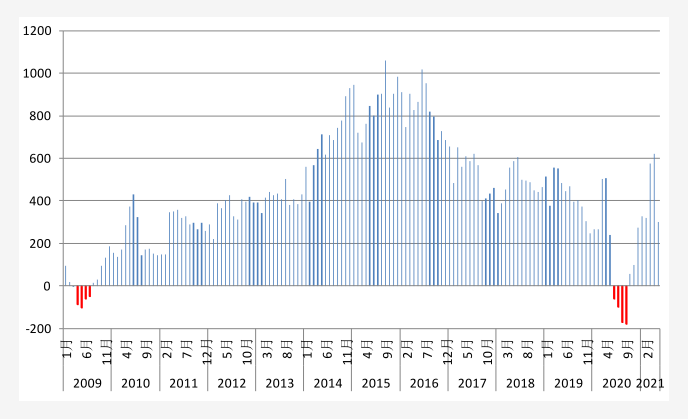Click the 0 baseline axis label

point(47,286)
